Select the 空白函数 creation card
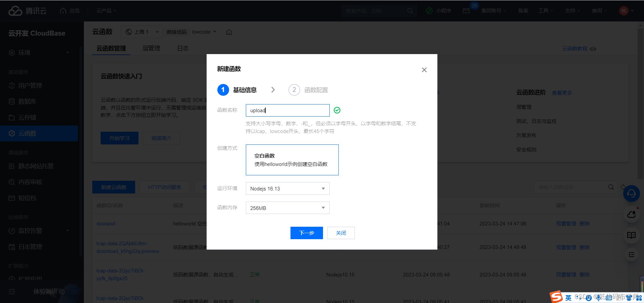 [292, 160]
